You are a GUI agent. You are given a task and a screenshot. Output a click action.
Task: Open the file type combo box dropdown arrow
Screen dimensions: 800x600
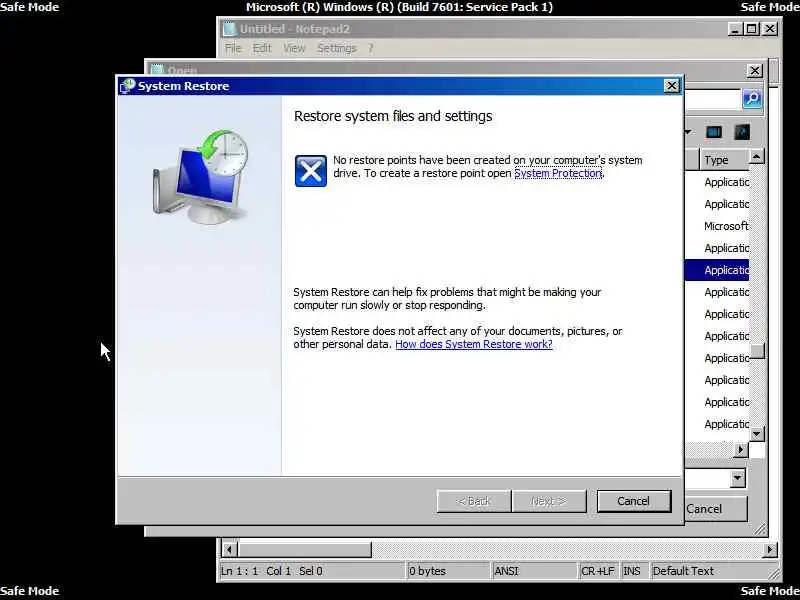click(x=737, y=478)
